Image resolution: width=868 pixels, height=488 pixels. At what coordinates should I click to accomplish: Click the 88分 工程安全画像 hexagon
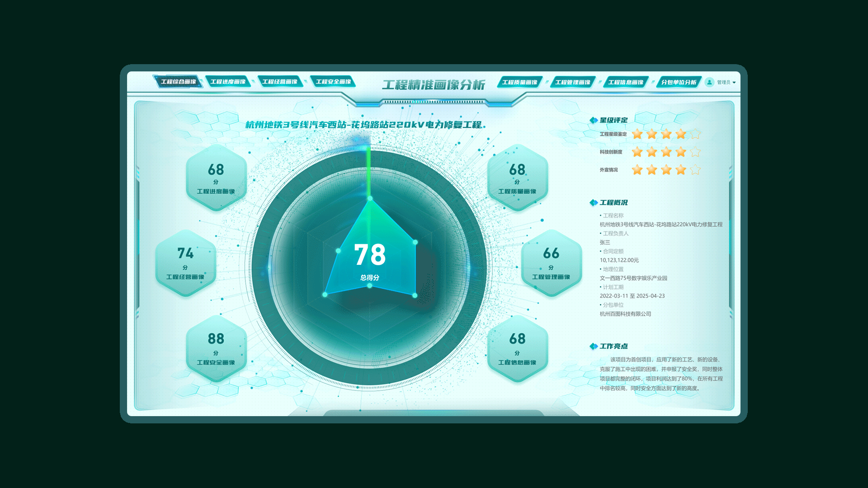216,348
